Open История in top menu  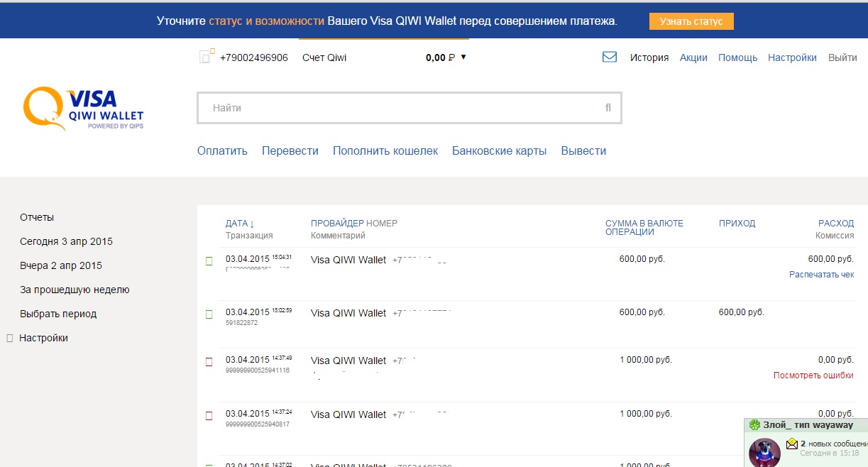tap(649, 57)
